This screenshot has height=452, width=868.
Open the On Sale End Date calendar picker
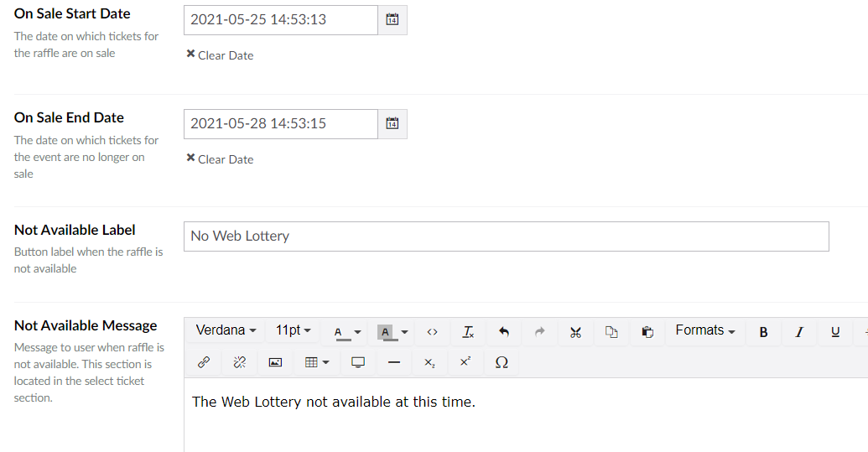pos(392,124)
